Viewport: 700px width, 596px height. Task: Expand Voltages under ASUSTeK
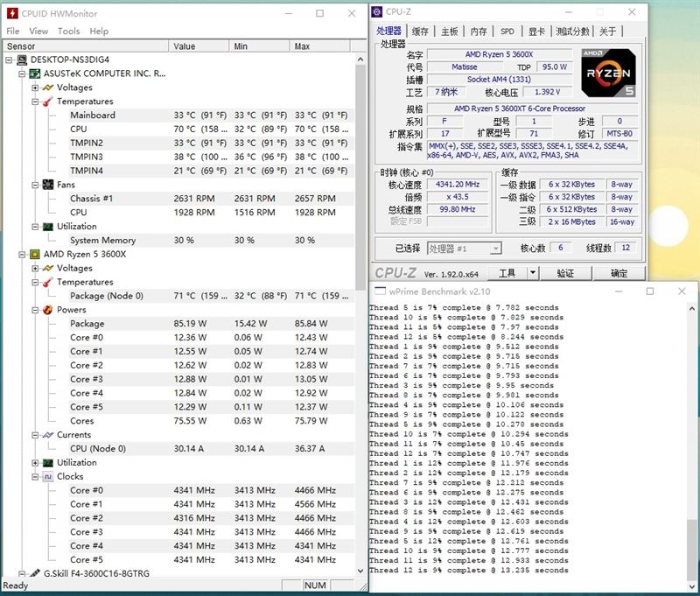35,88
